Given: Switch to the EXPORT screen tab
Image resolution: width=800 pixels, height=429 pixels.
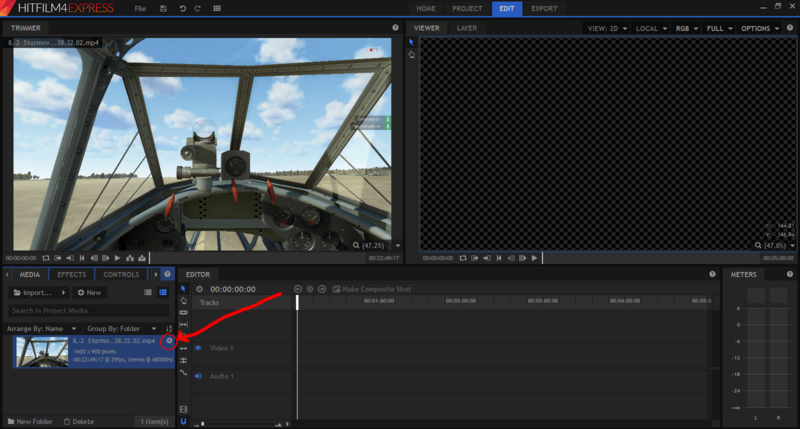Looking at the screenshot, I should (x=544, y=9).
